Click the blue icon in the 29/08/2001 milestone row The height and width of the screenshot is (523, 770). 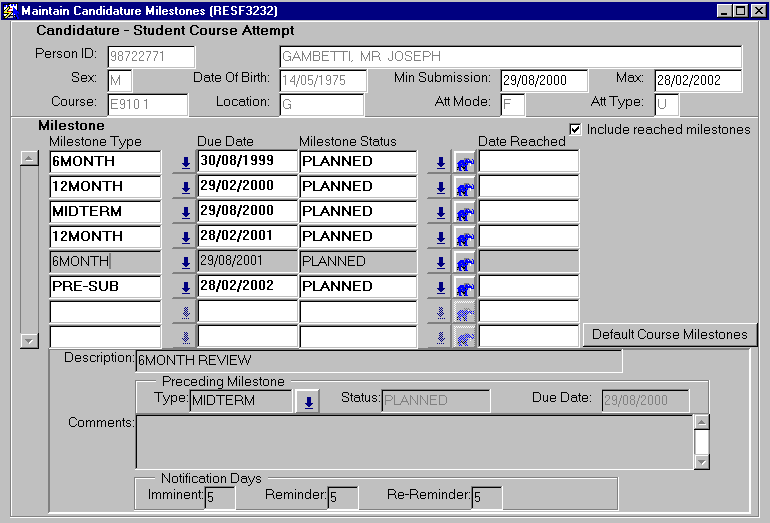464,262
